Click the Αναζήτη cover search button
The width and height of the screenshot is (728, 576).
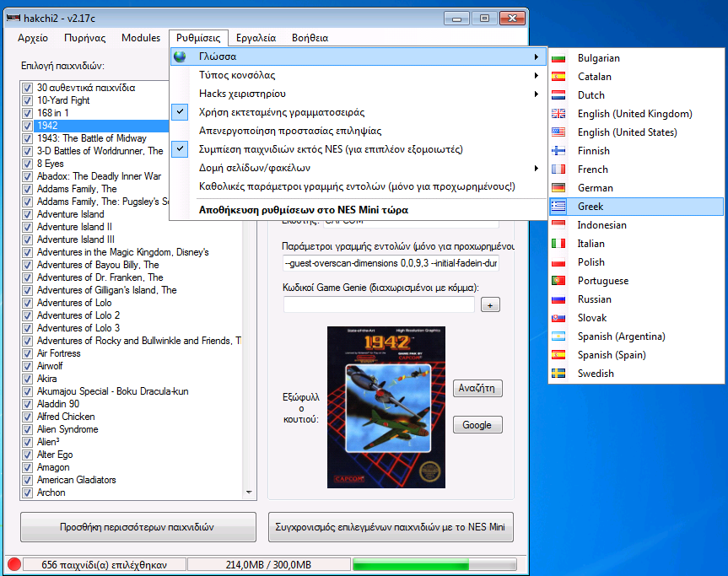click(x=477, y=388)
